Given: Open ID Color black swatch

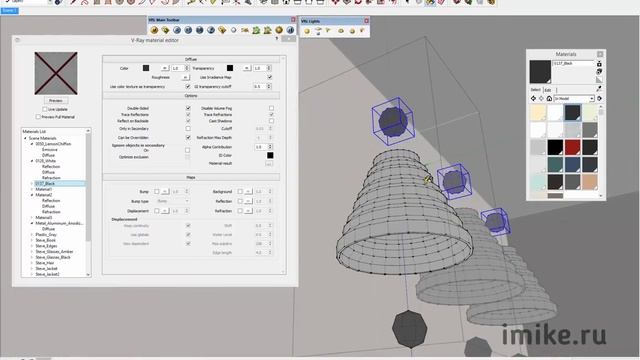Looking at the screenshot, I should click(270, 155).
